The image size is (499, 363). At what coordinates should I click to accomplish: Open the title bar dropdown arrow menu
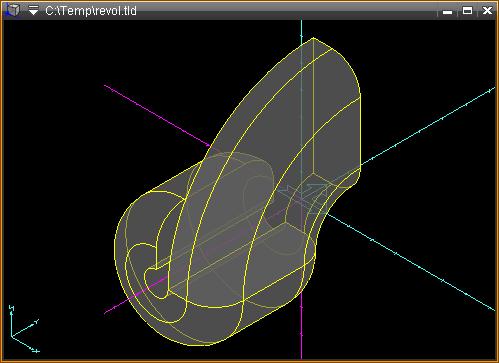tap(33, 10)
